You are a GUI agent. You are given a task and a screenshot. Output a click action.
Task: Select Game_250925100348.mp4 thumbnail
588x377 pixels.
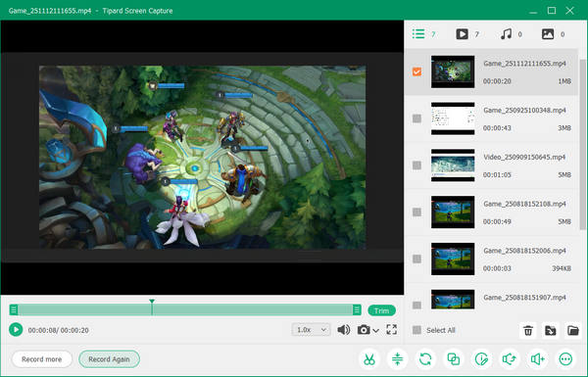(453, 118)
